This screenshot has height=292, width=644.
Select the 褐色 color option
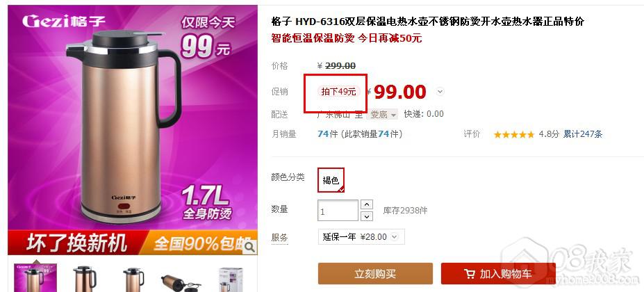(331, 180)
